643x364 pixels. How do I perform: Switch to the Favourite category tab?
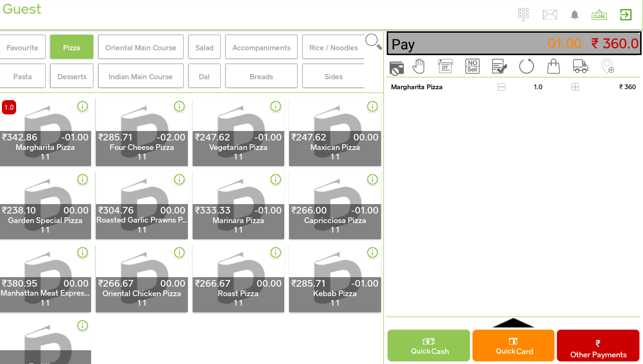coord(22,47)
